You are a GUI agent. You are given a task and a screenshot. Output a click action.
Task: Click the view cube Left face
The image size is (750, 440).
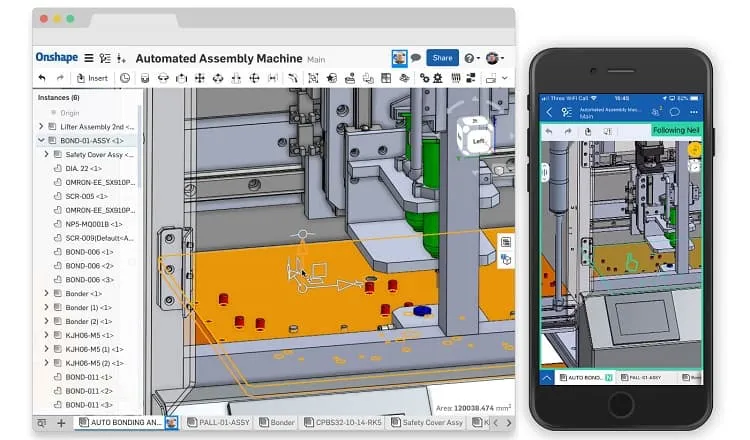478,141
